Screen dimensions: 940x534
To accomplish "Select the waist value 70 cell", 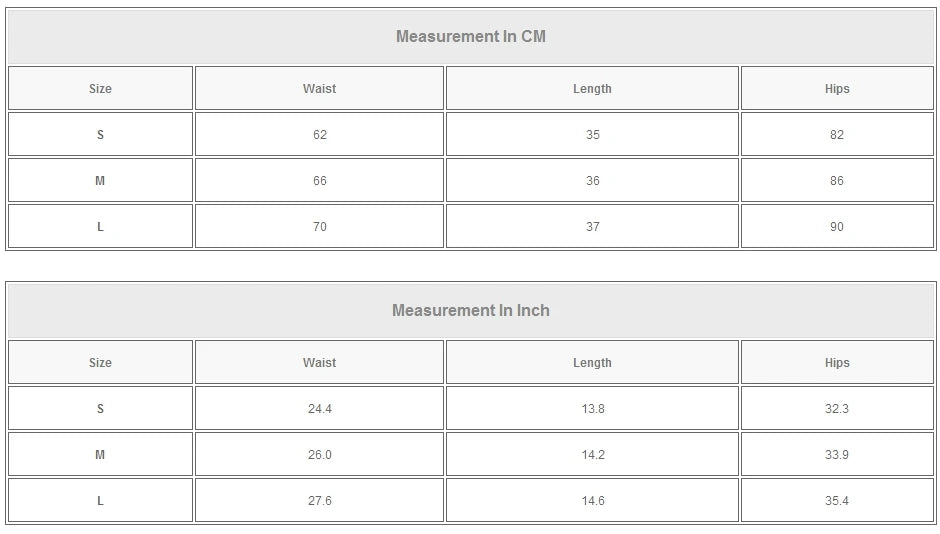I will click(319, 227).
